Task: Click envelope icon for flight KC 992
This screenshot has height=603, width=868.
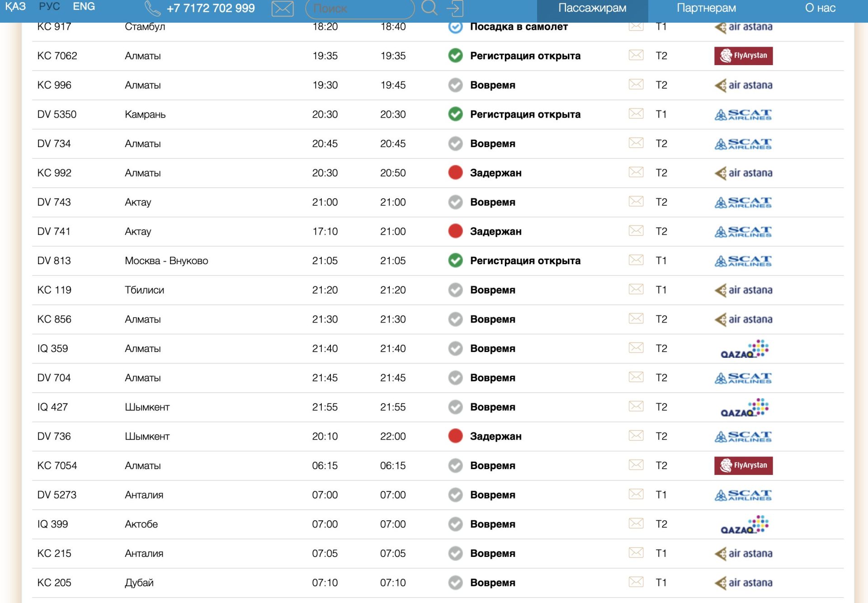Action: tap(636, 172)
